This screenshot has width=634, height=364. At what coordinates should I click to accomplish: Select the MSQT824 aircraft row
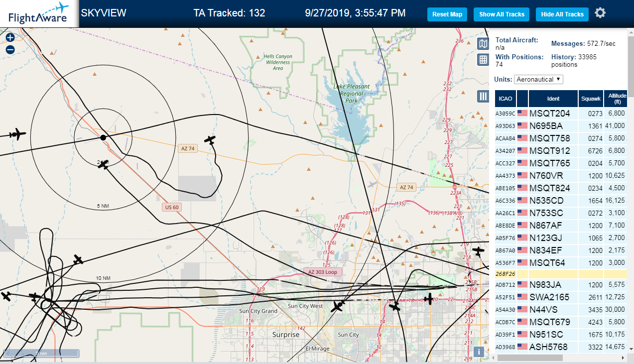561,188
